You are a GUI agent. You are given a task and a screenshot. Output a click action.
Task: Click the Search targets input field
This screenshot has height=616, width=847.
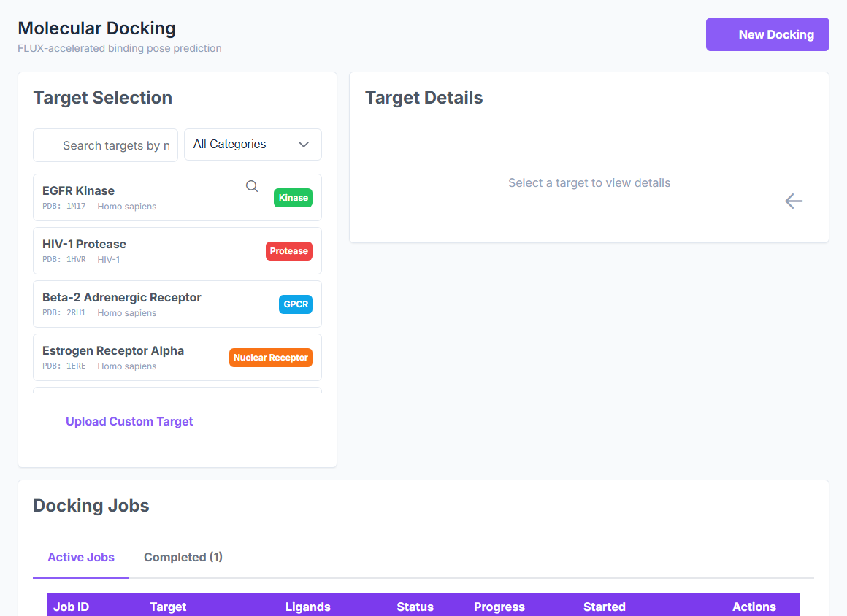[105, 145]
